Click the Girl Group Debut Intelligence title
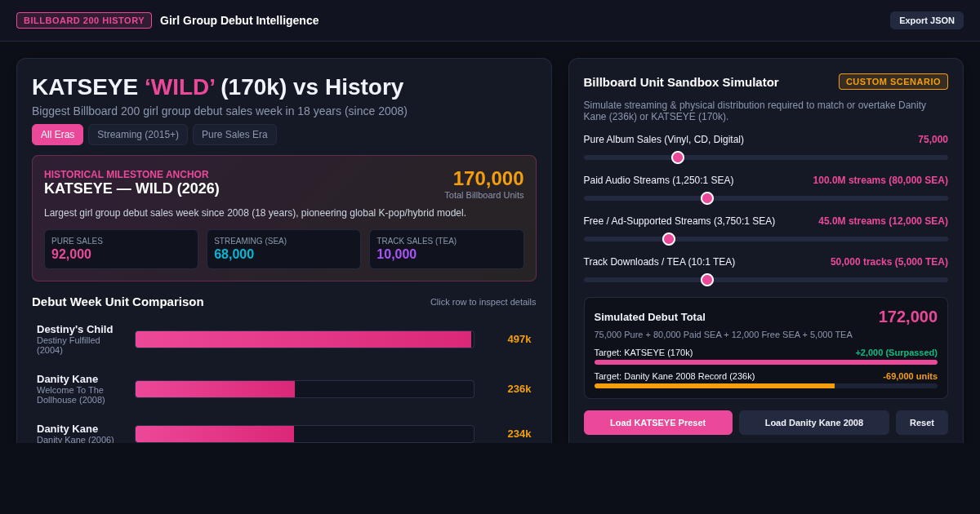The height and width of the screenshot is (514, 980). pyautogui.click(x=239, y=20)
